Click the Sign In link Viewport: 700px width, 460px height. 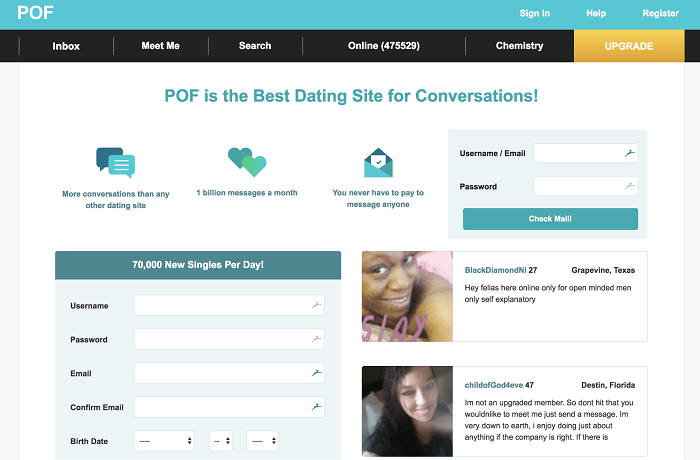pyautogui.click(x=535, y=13)
